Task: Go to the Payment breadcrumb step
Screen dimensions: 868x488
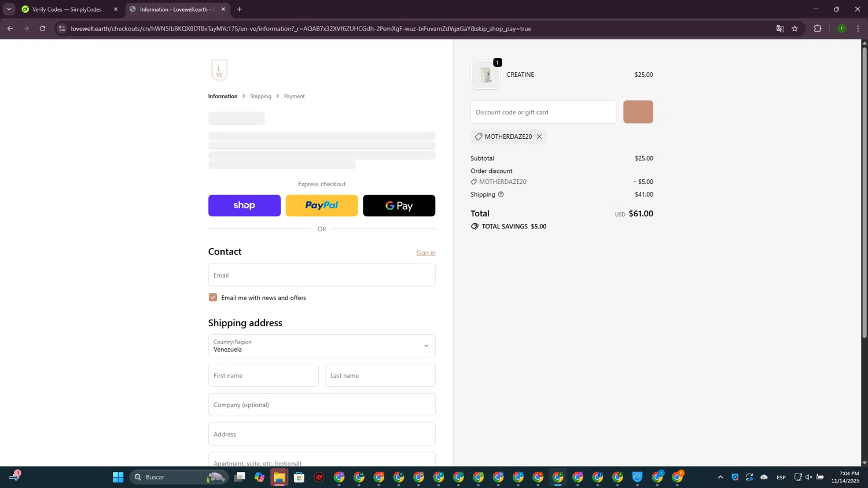Action: click(294, 96)
